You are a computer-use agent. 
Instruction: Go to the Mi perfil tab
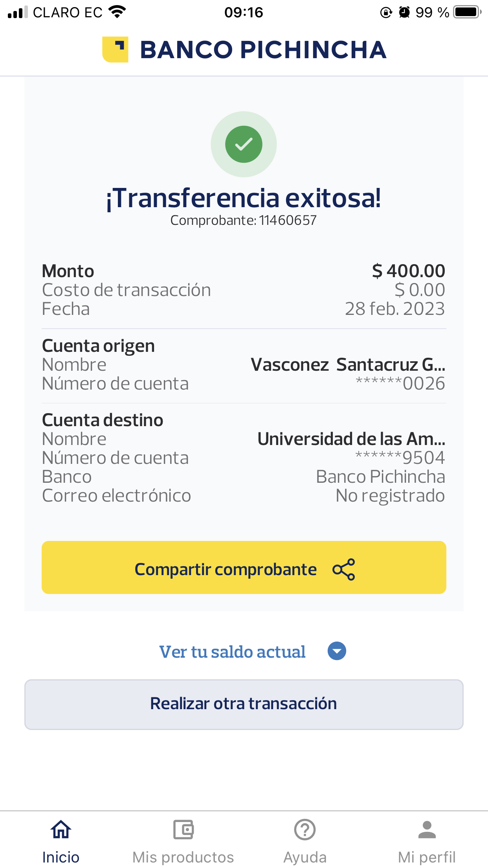[x=427, y=857]
